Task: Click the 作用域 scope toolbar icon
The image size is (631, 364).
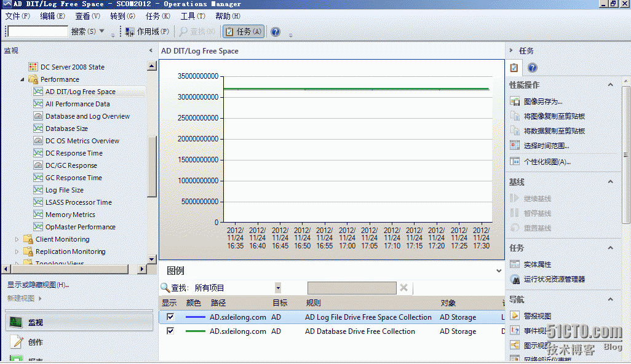Action: point(130,32)
